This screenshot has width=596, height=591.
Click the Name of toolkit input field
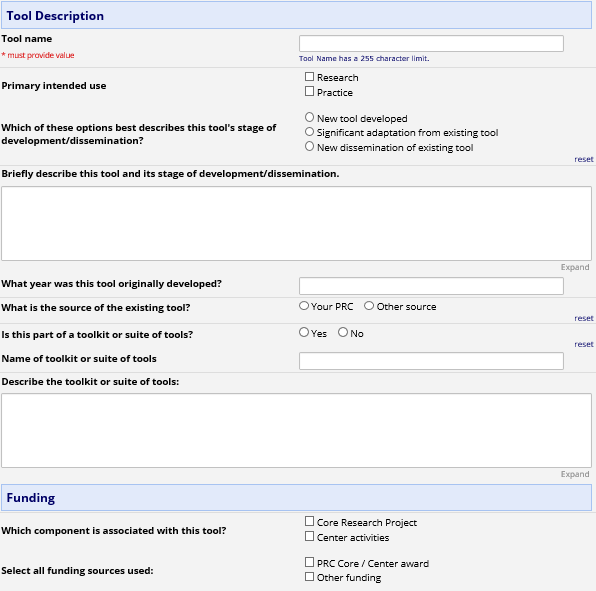pos(431,361)
